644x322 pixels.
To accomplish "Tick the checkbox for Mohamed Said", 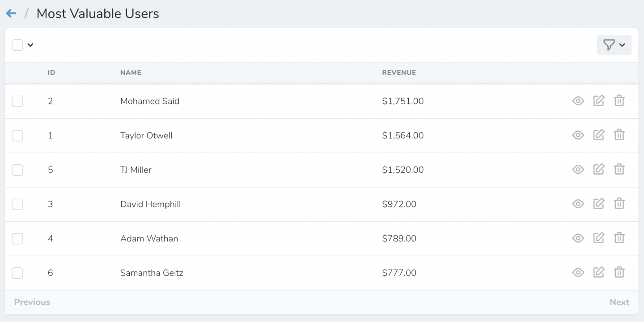I will 17,101.
